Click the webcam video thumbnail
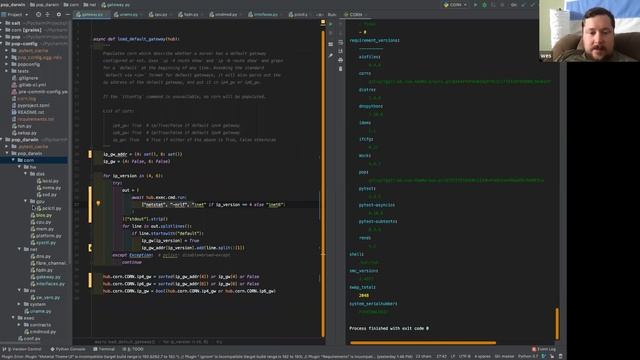This screenshot has width=640, height=360. pyautogui.click(x=589, y=31)
